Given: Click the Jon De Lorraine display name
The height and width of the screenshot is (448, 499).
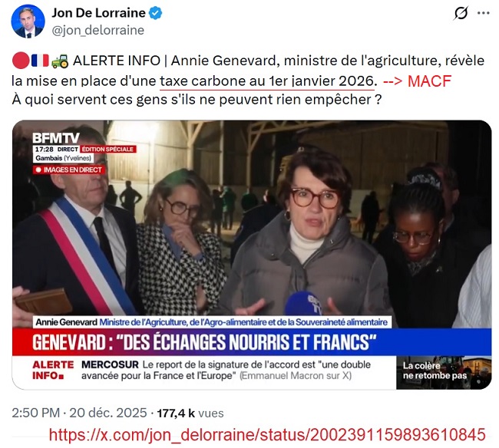Looking at the screenshot, I should (x=98, y=13).
